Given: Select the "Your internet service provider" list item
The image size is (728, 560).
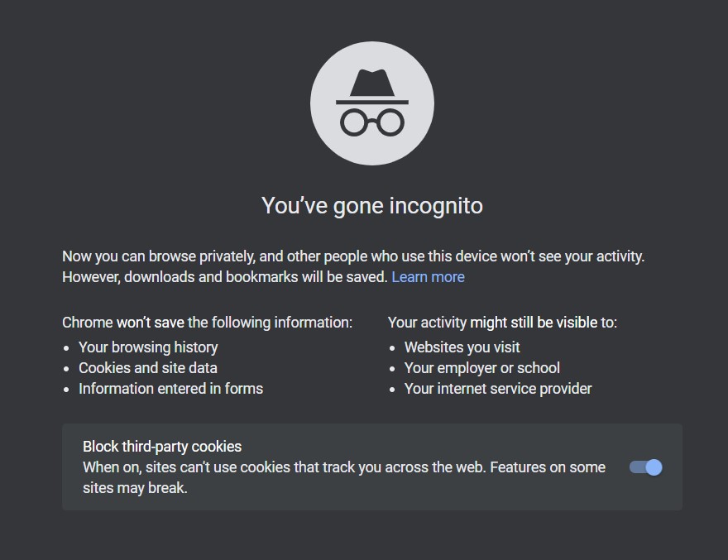Looking at the screenshot, I should (x=498, y=389).
